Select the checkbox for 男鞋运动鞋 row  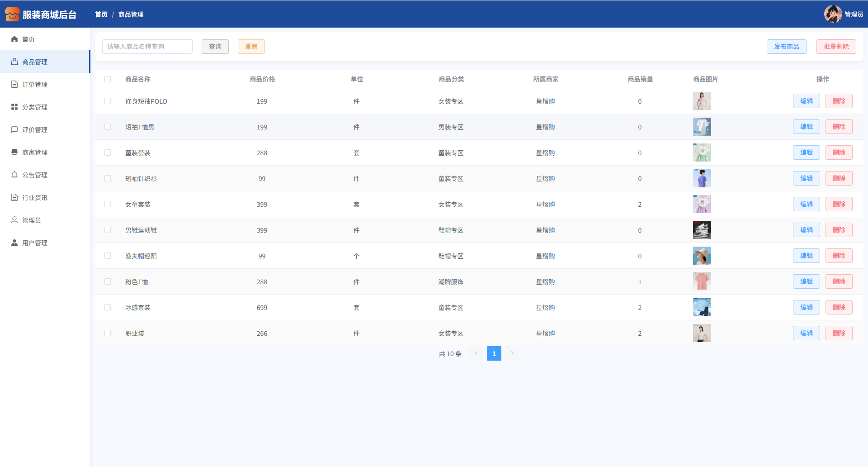(108, 230)
